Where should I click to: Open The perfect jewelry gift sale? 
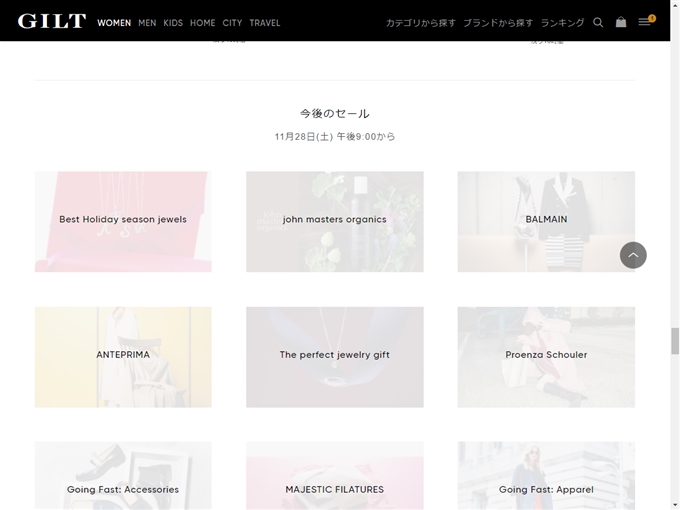pos(335,357)
